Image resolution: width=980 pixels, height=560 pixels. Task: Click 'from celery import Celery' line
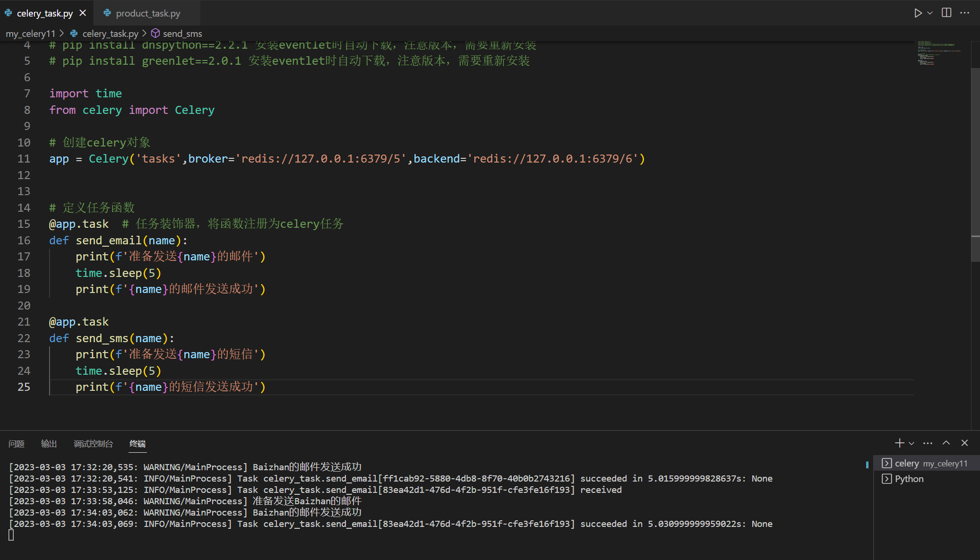point(132,110)
